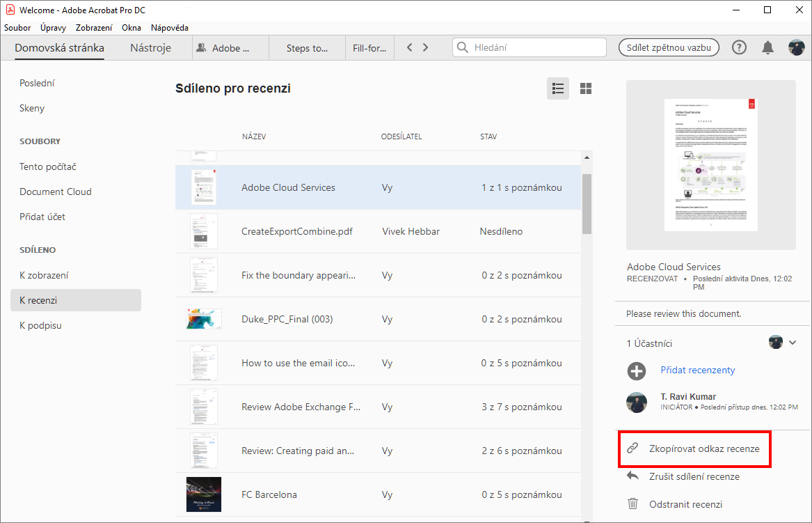Switch to list view layout
The image size is (812, 523).
[x=558, y=88]
